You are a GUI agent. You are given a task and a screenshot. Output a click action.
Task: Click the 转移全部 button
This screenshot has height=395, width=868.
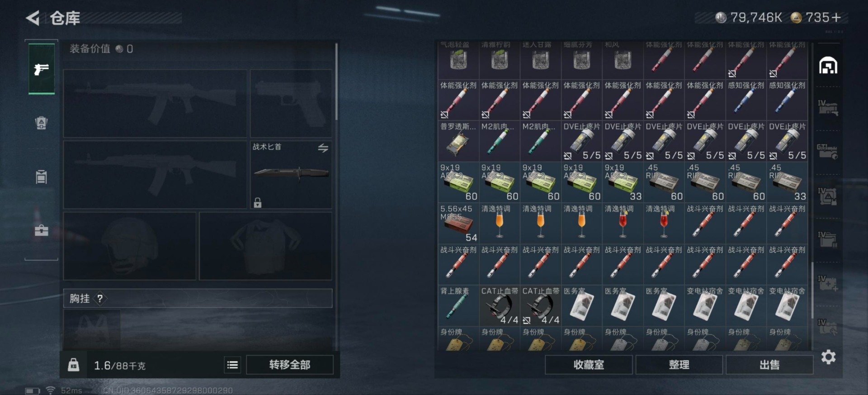[x=290, y=365]
